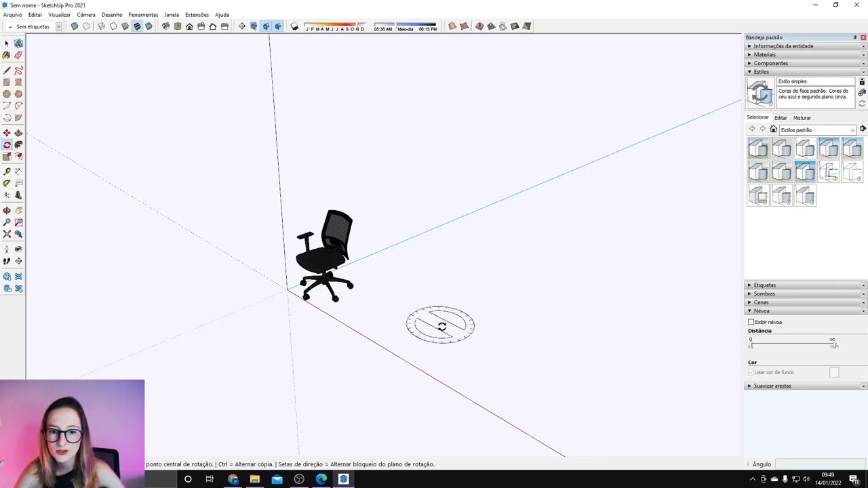
Task: Toggle Show/Hide Shadows button
Action: point(294,26)
